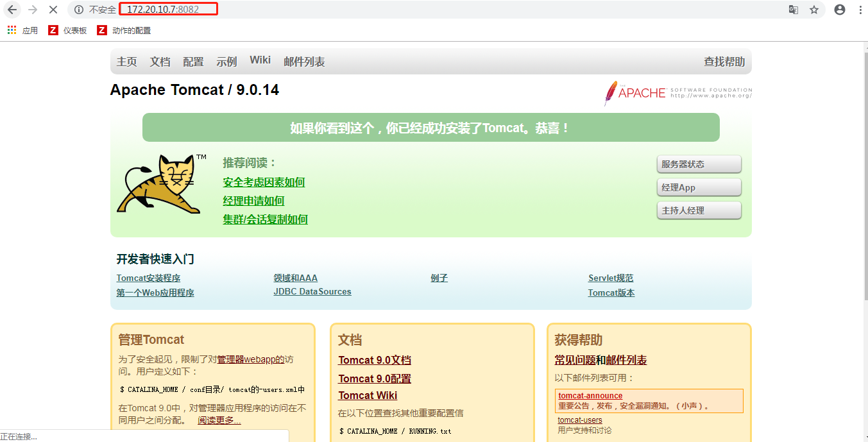868x442 pixels.
Task: Click the $ CATALINA_HOME / RUNNING.txt text
Action: (395, 431)
